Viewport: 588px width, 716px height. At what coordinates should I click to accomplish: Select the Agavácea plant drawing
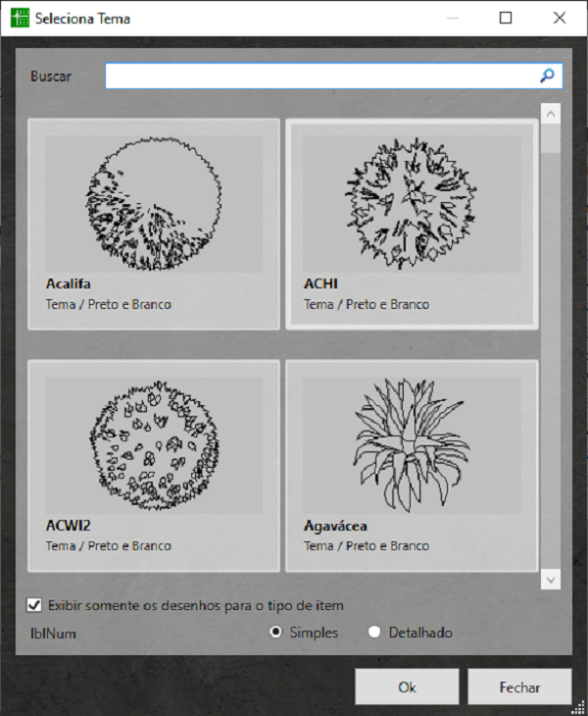click(x=412, y=444)
